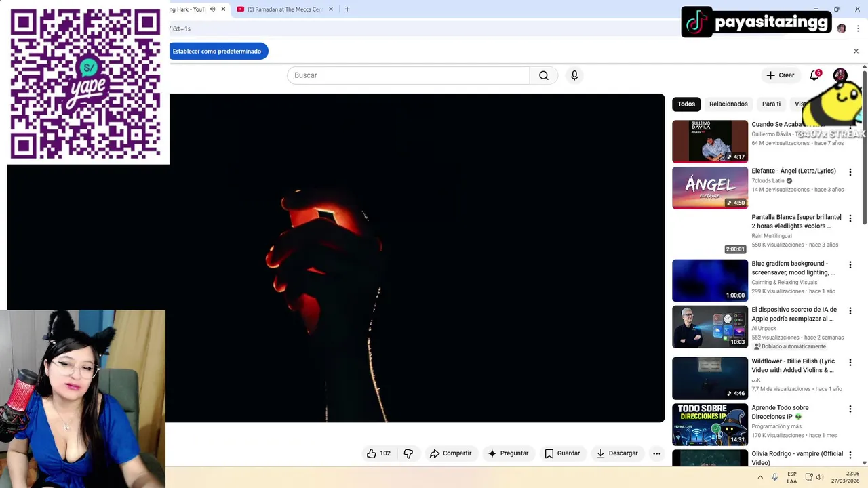Open title El dispositivo secreto de IA

(794, 314)
